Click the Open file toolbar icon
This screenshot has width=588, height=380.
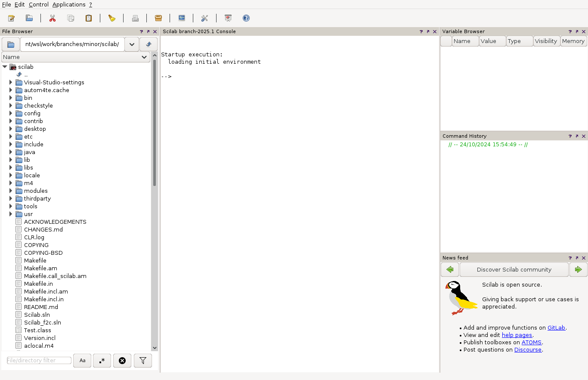(x=29, y=18)
